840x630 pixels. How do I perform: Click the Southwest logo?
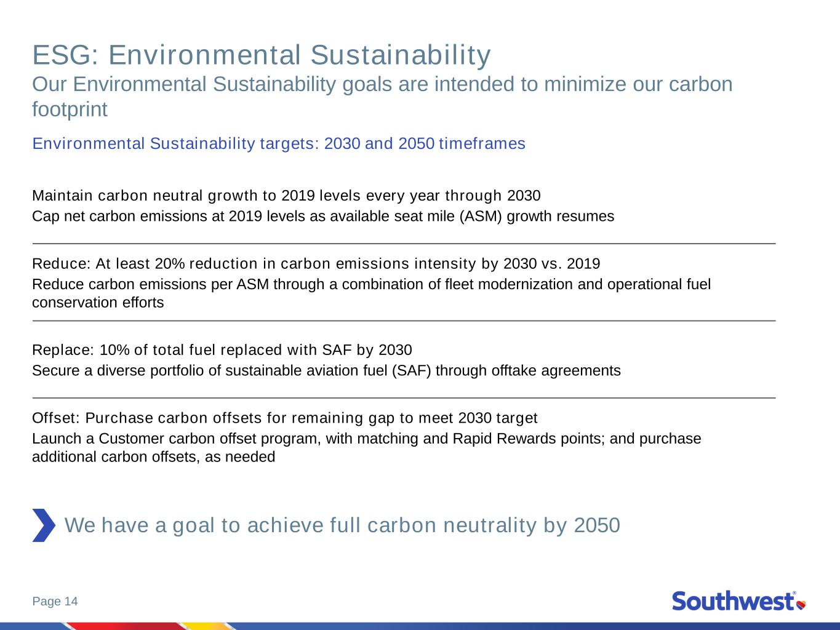coord(739,600)
